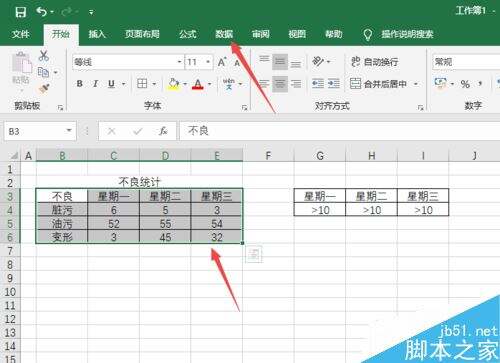Click the formula bar Cancel X icon
This screenshot has height=363, width=500.
click(112, 131)
